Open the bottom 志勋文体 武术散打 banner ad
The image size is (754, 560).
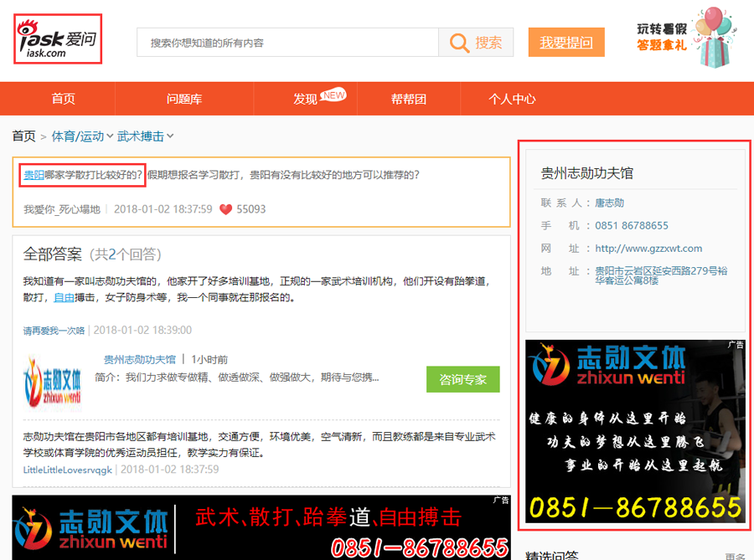[x=261, y=528]
